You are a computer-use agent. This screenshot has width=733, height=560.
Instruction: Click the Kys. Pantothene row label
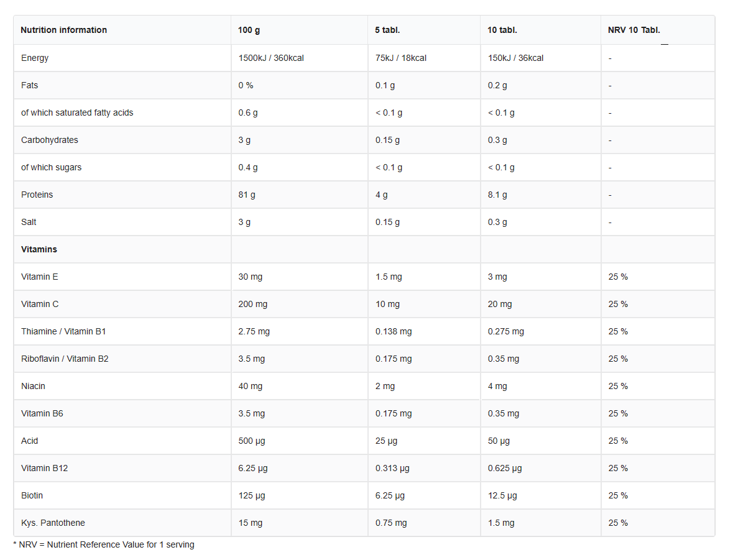53,523
